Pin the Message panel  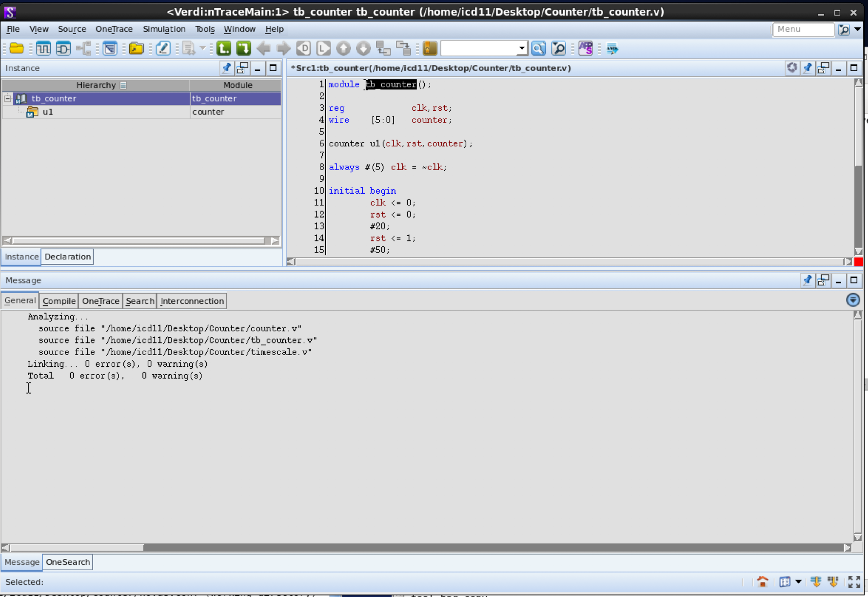[x=808, y=280]
